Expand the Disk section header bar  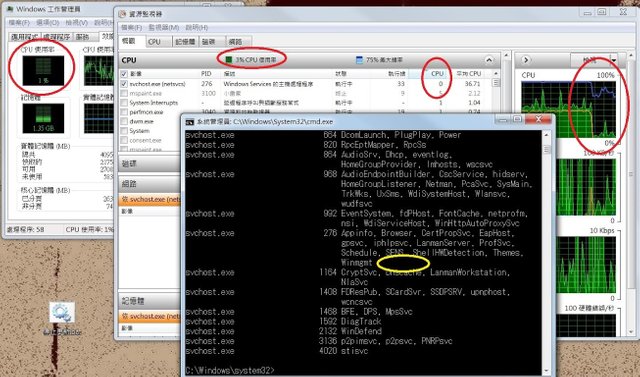point(149,164)
